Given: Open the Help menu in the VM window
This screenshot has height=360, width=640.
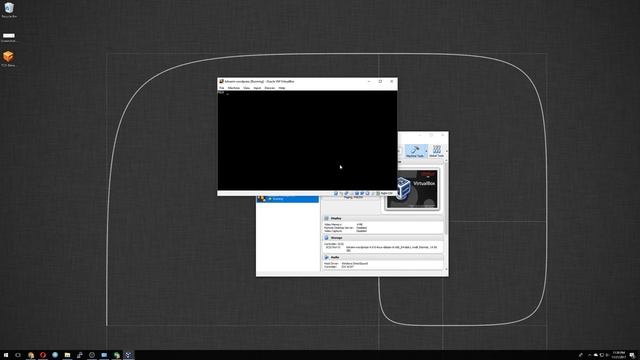Looking at the screenshot, I should [282, 88].
